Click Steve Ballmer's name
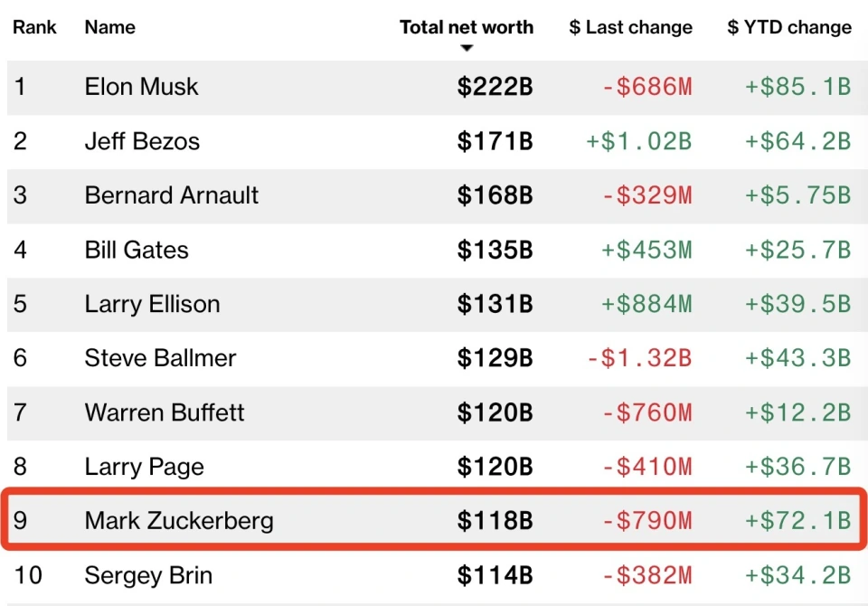 160,358
